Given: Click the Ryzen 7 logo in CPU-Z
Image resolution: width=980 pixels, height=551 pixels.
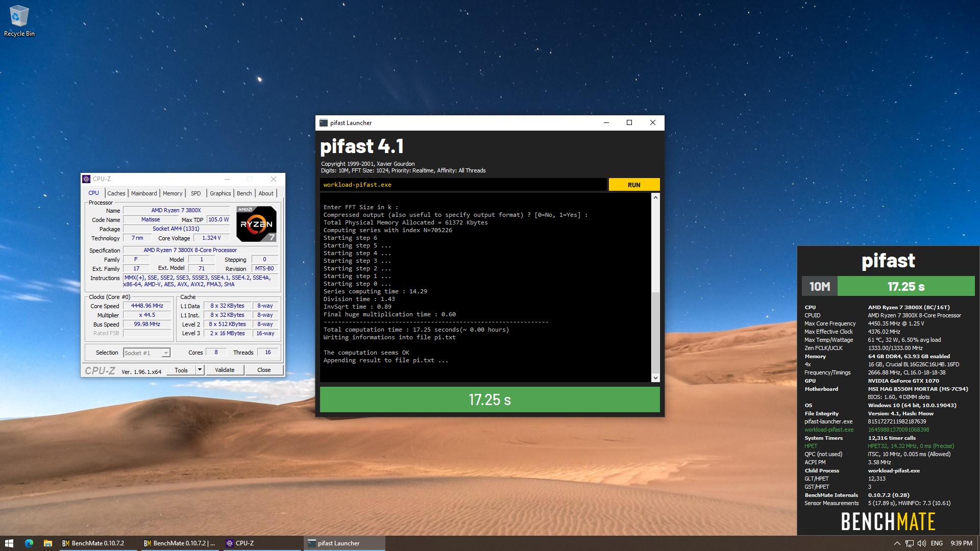Looking at the screenshot, I should click(256, 223).
